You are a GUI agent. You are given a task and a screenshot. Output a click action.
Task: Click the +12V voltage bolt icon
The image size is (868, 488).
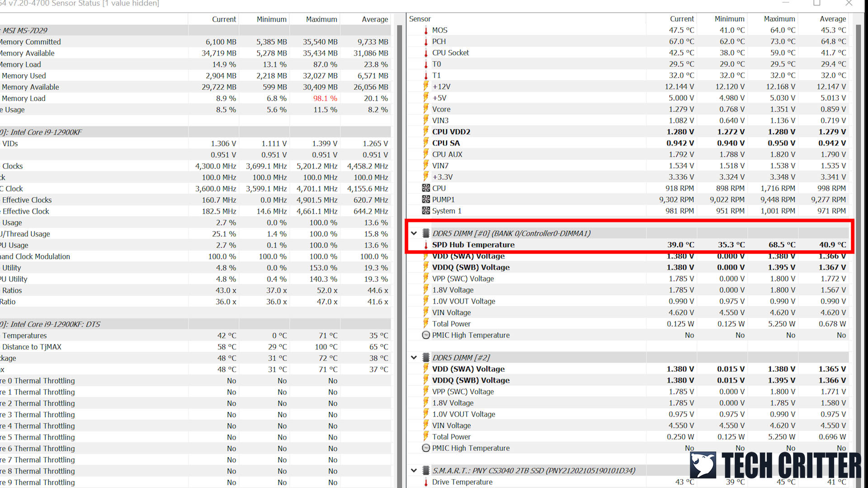point(426,86)
